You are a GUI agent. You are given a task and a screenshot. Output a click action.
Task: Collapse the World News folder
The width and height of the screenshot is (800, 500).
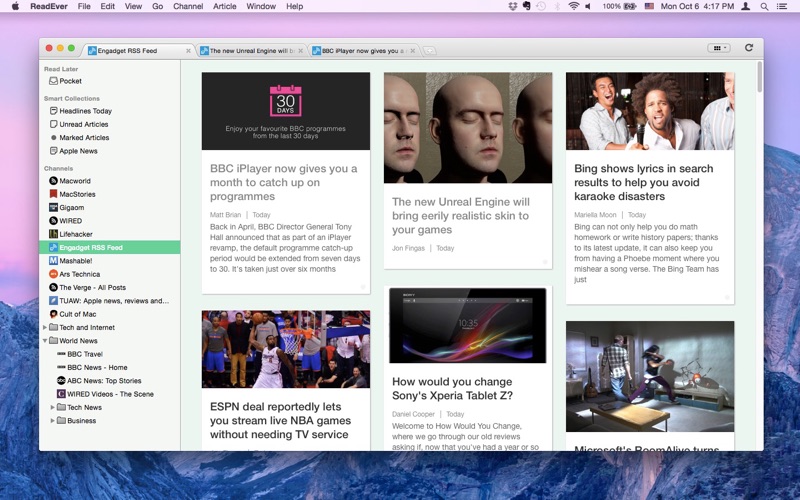point(45,341)
